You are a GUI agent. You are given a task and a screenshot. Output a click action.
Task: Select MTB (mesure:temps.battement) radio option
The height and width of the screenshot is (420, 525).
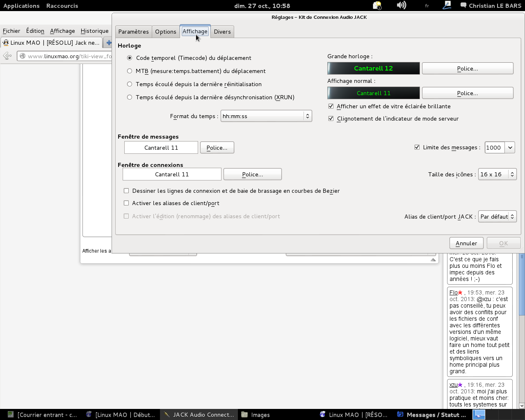click(130, 71)
